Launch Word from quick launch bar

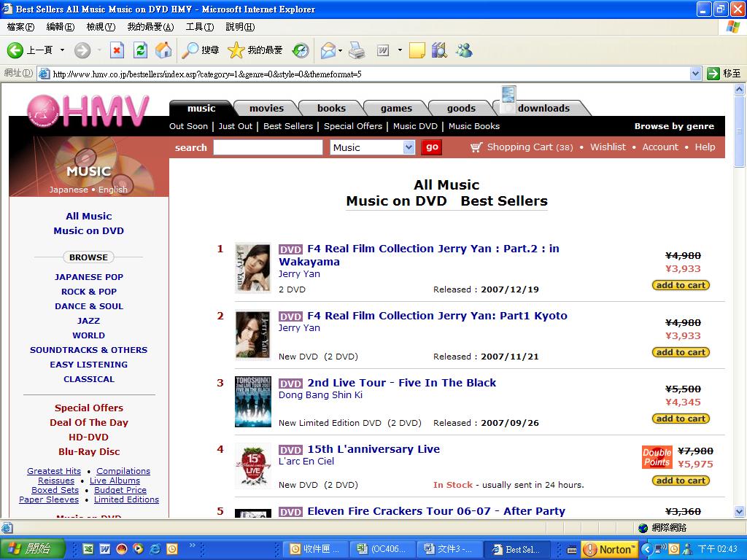105,549
